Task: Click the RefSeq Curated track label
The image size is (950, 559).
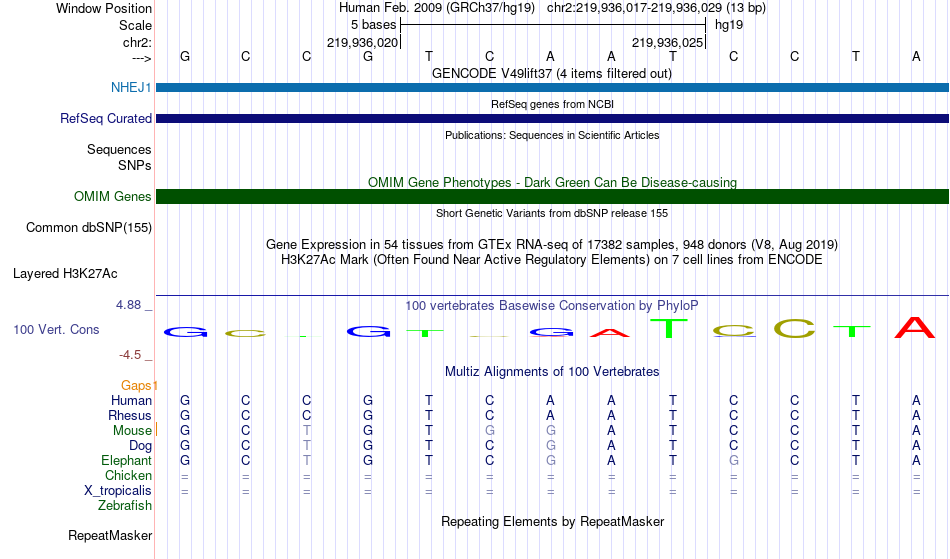Action: click(105, 118)
